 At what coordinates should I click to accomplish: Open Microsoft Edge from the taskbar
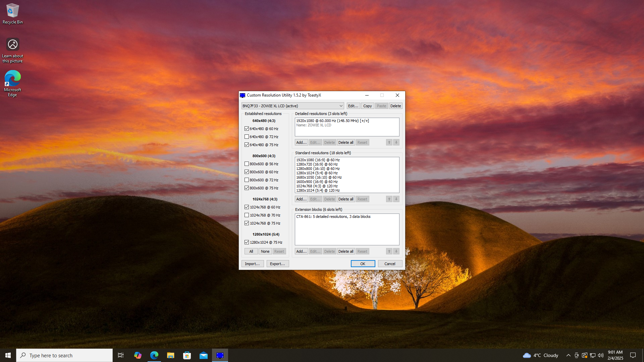tap(154, 355)
